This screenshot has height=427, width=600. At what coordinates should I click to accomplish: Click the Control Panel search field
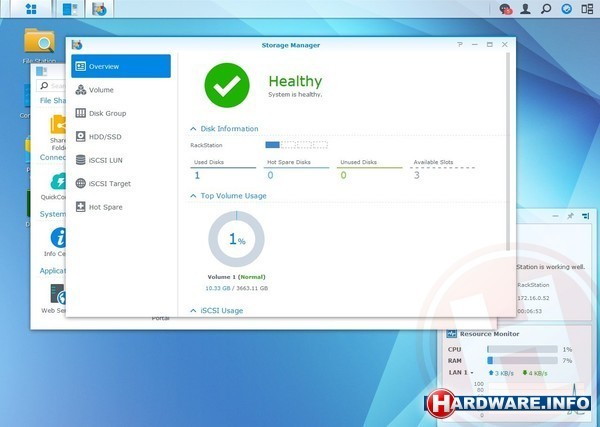click(52, 86)
